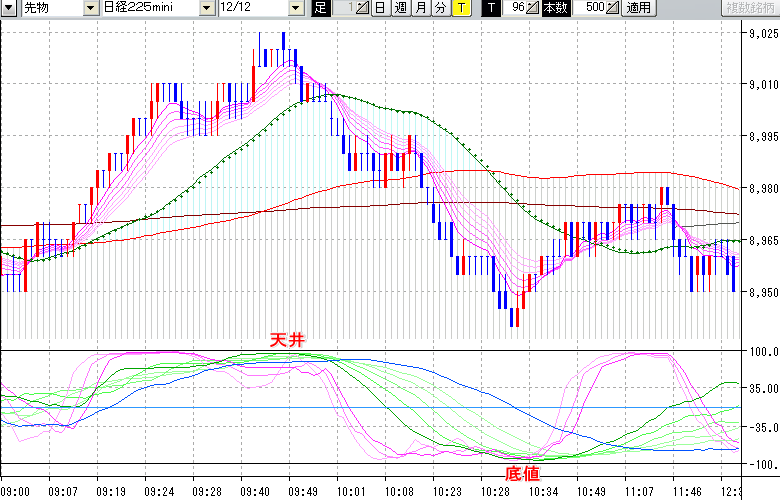This screenshot has height=500, width=780.
Task: Select the 日 daily timeframe button
Action: click(379, 8)
